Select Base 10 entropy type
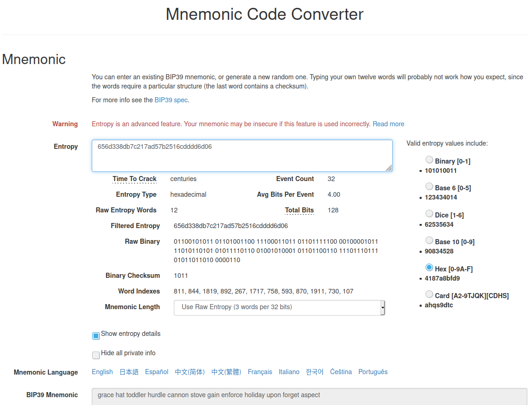The width and height of the screenshot is (532, 405). [429, 240]
